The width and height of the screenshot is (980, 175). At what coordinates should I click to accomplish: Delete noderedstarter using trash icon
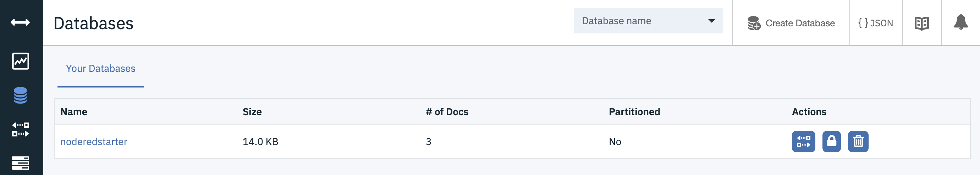858,142
